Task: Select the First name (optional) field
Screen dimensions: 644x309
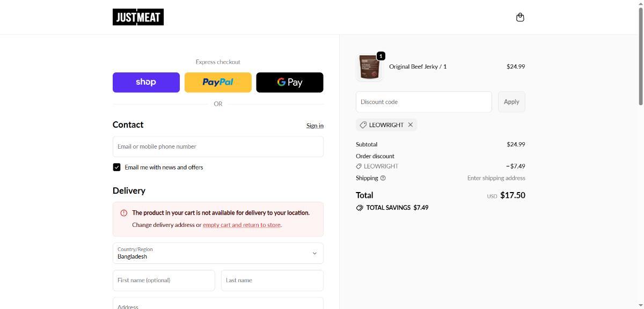Action: tap(164, 280)
